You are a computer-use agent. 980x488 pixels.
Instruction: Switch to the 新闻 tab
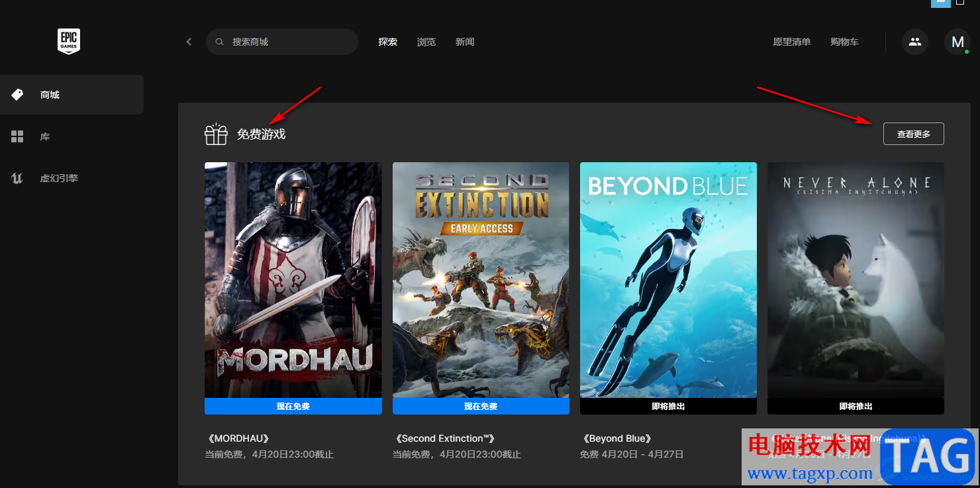click(465, 42)
